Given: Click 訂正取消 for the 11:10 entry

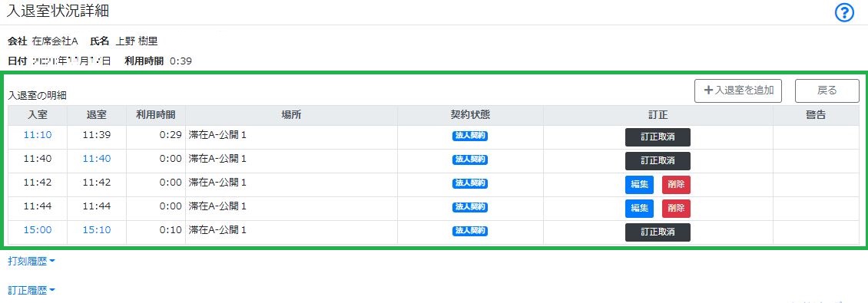Looking at the screenshot, I should (x=658, y=137).
